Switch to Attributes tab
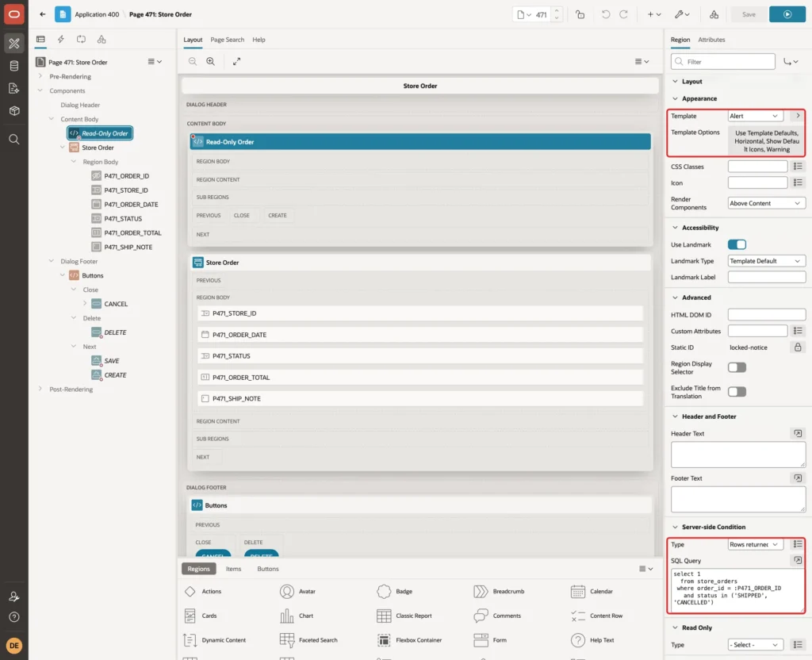 pos(711,40)
